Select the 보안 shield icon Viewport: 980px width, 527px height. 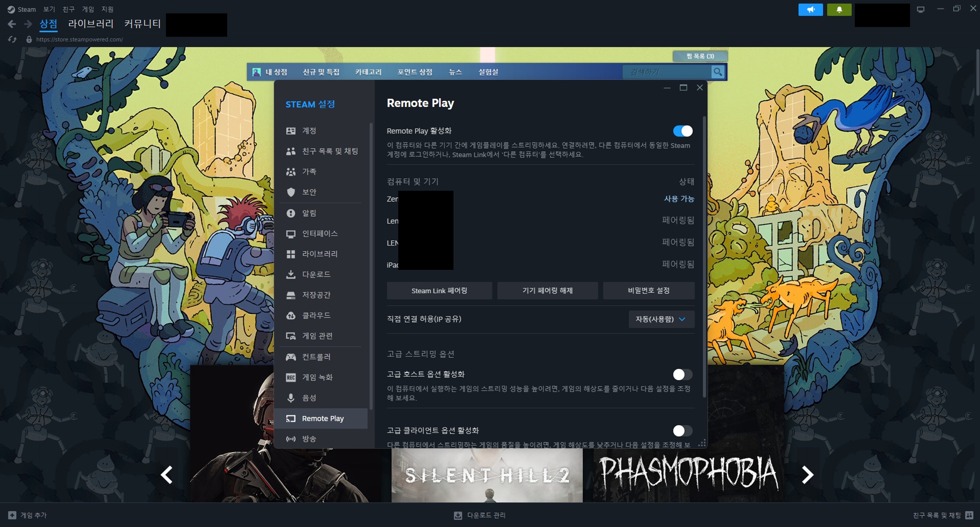[x=291, y=192]
